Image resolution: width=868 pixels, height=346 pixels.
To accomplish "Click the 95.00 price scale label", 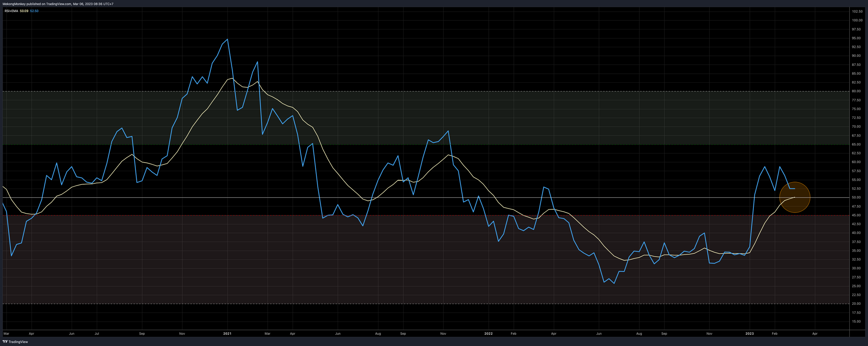I will (857, 38).
